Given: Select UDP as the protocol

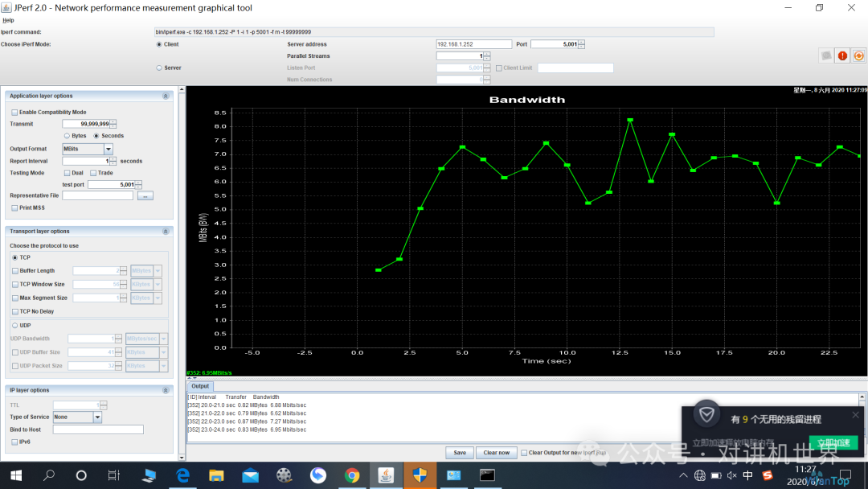Looking at the screenshot, I should (x=15, y=326).
